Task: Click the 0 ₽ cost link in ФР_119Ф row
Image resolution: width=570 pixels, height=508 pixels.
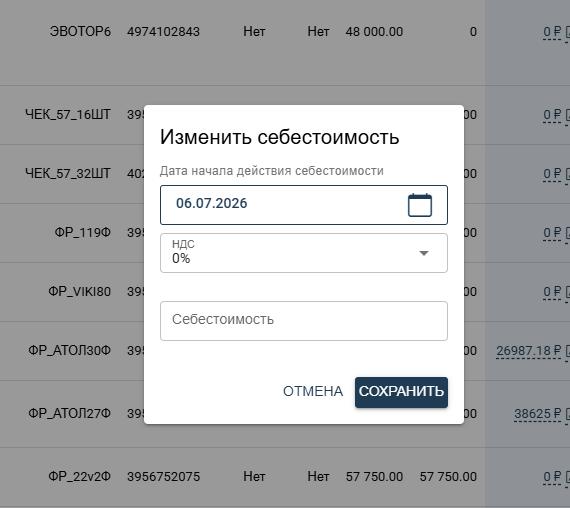Action: click(x=552, y=233)
